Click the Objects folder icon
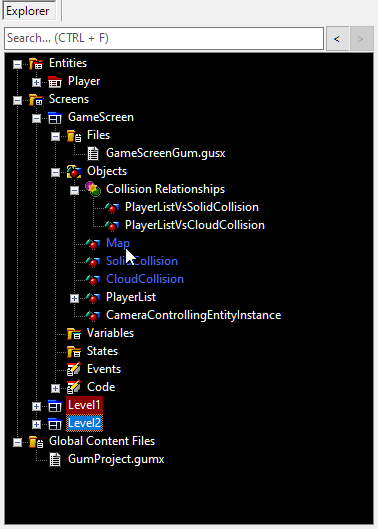 pos(74,171)
